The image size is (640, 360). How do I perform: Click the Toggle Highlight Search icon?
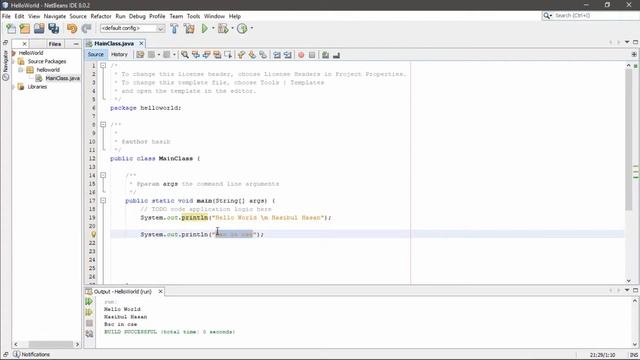point(217,55)
